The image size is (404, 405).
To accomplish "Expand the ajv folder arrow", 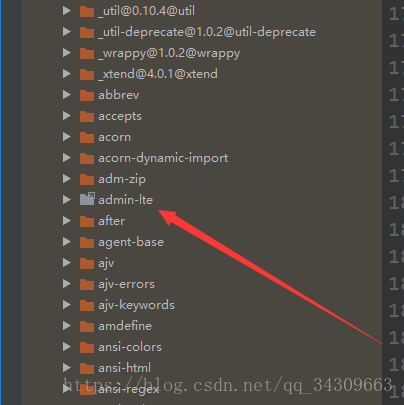I will coord(67,263).
